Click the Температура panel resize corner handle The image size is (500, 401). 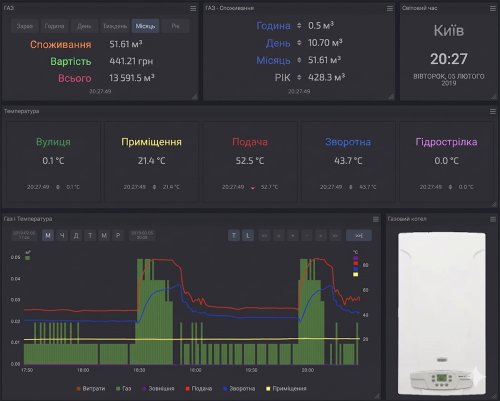[493, 204]
